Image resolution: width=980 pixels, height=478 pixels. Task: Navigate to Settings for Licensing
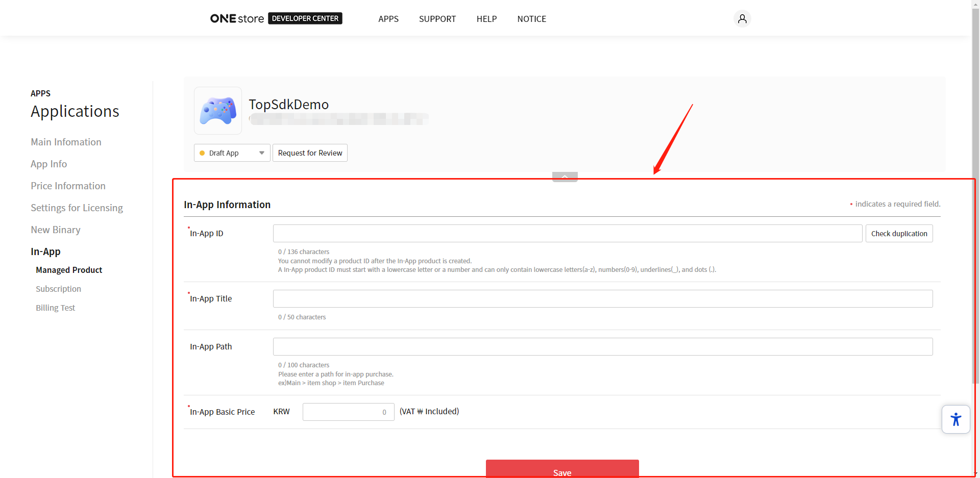tap(77, 208)
